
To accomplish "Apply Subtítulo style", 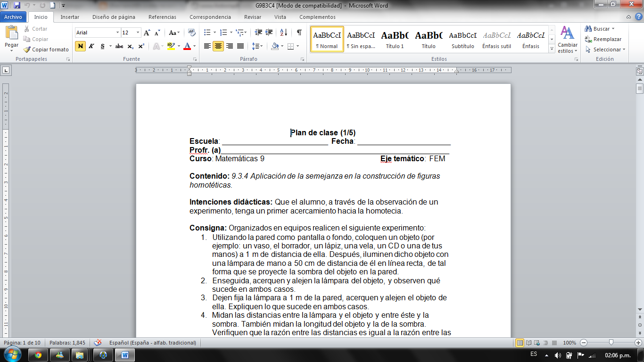I will pos(462,39).
